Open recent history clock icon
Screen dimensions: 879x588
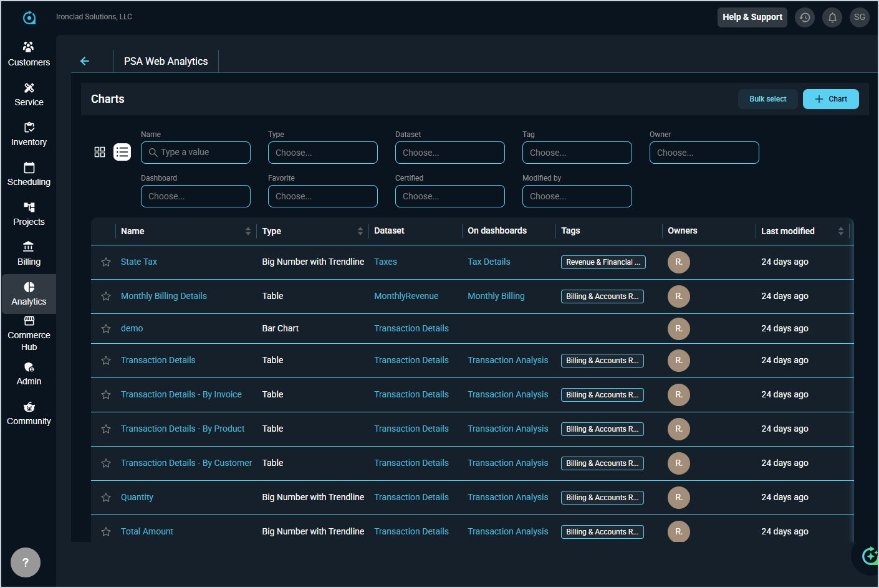coord(805,17)
